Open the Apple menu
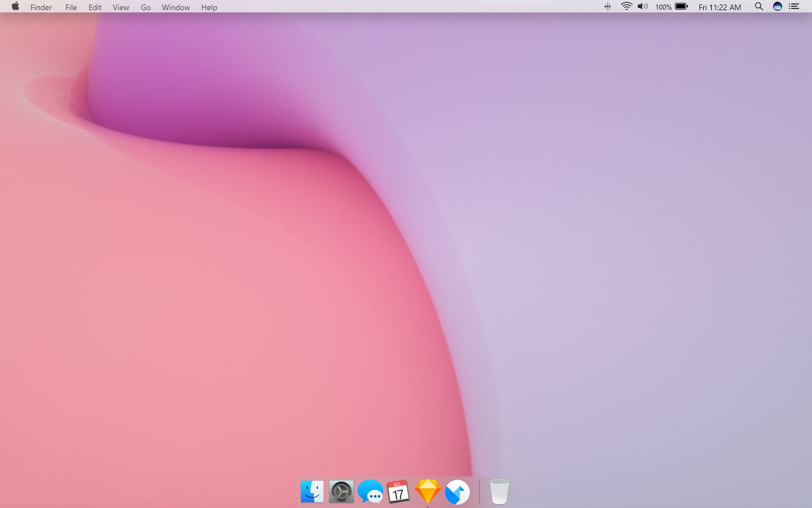 point(15,7)
